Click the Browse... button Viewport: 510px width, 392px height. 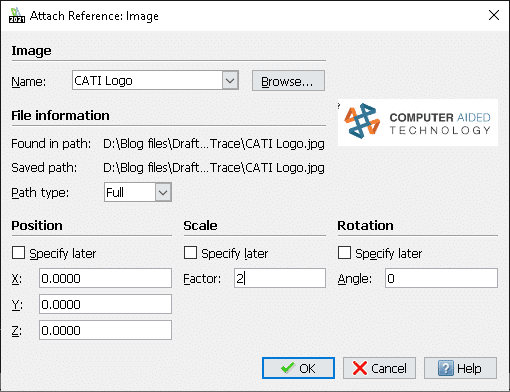(288, 81)
